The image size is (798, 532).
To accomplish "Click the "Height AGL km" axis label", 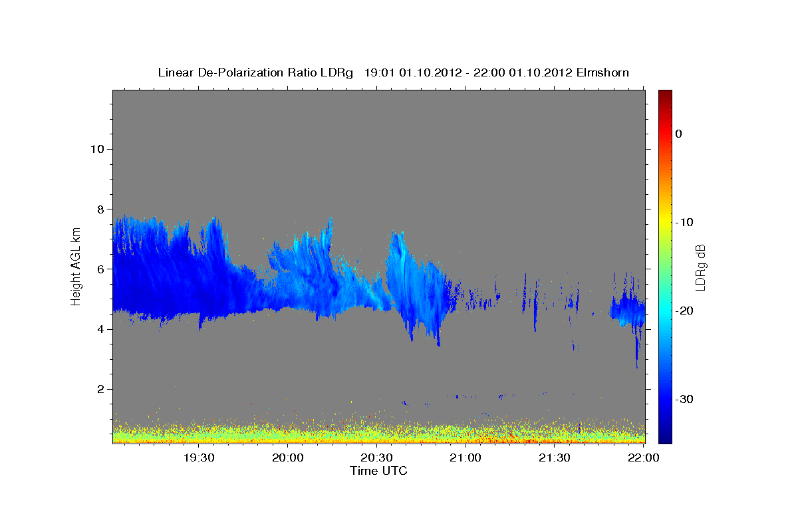I will pyautogui.click(x=76, y=267).
